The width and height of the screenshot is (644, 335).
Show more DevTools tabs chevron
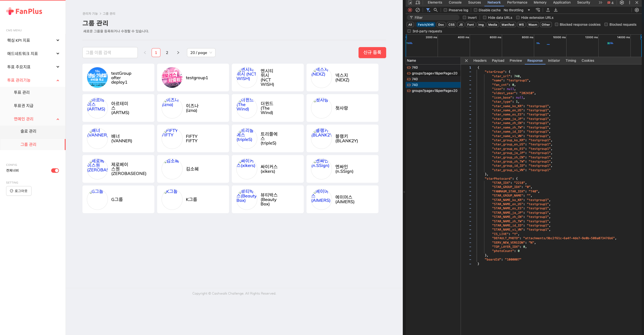600,2
